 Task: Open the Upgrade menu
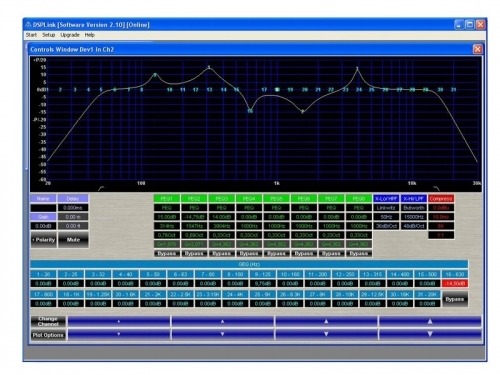(70, 35)
